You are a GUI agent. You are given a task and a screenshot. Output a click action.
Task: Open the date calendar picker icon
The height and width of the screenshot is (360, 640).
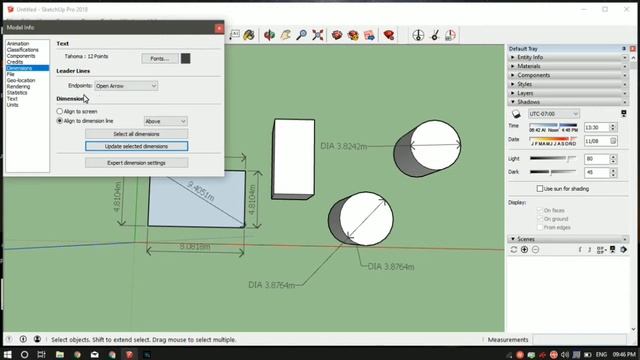tap(613, 141)
